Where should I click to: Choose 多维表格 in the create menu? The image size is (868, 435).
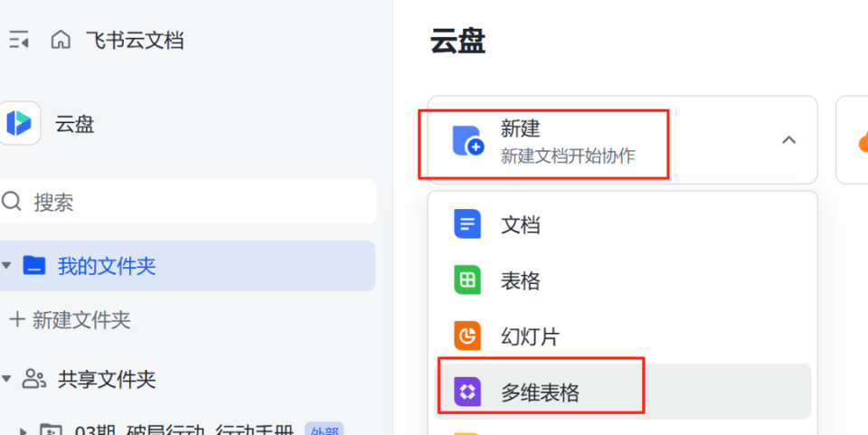(541, 392)
